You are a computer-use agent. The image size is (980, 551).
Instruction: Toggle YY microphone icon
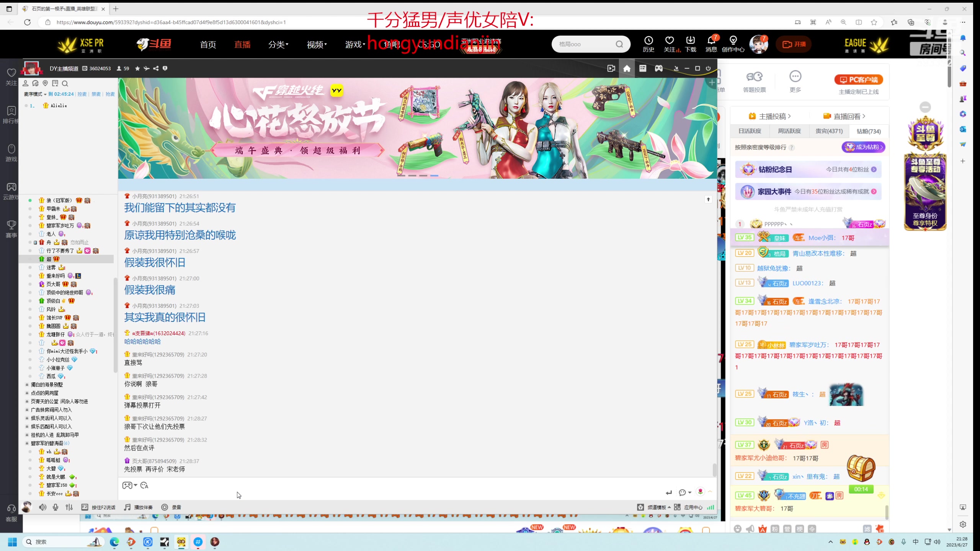56,507
